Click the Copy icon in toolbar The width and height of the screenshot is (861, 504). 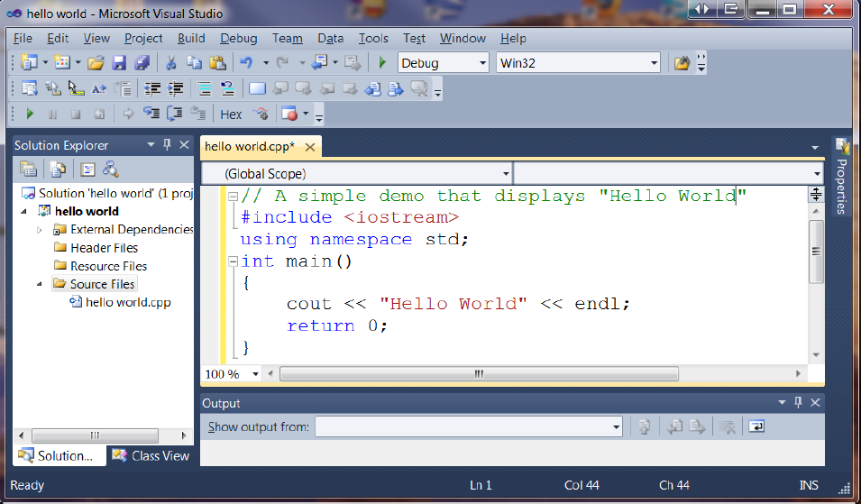click(x=194, y=63)
